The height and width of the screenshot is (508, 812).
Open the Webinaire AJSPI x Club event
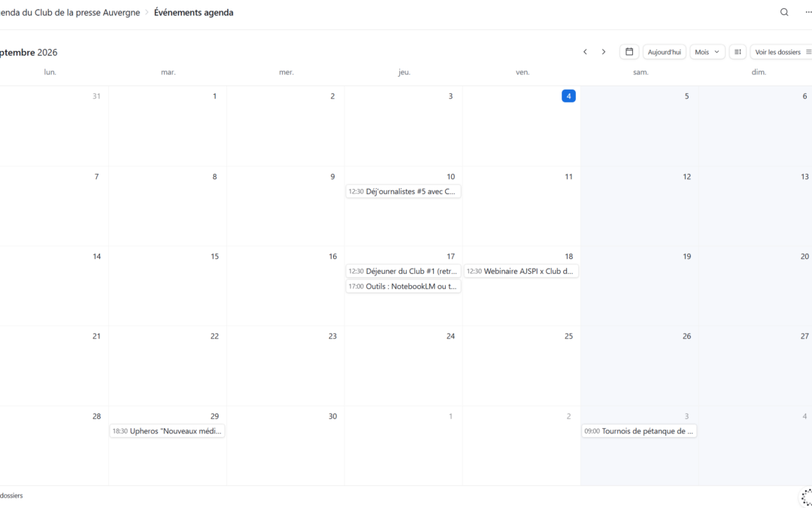point(521,271)
